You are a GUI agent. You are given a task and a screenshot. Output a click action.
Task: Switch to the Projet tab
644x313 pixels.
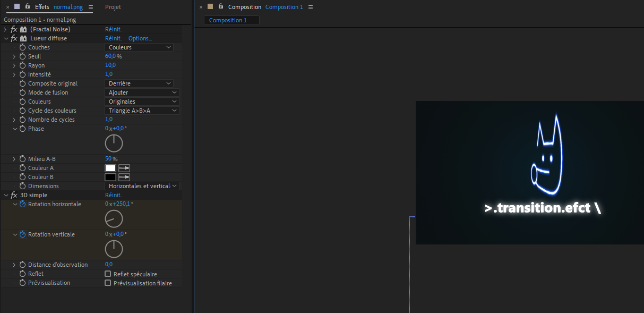(113, 7)
